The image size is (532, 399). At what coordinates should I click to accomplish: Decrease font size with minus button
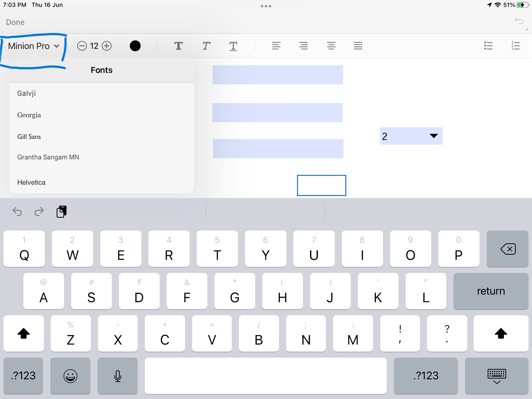82,46
